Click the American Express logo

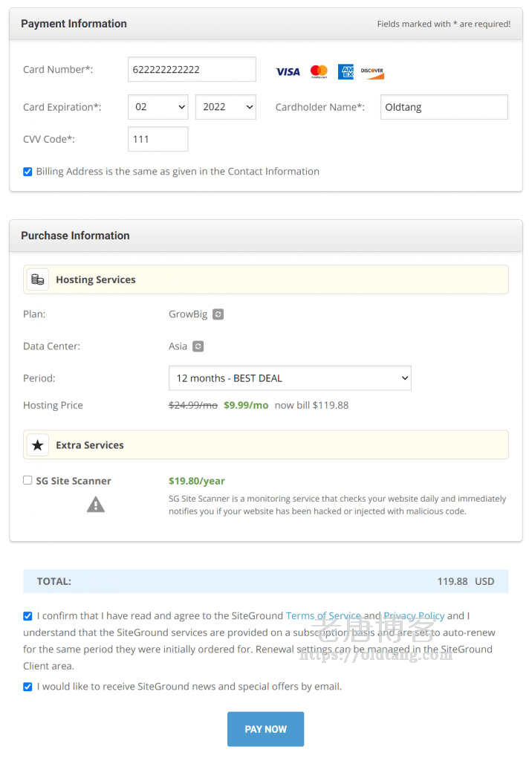click(x=346, y=72)
